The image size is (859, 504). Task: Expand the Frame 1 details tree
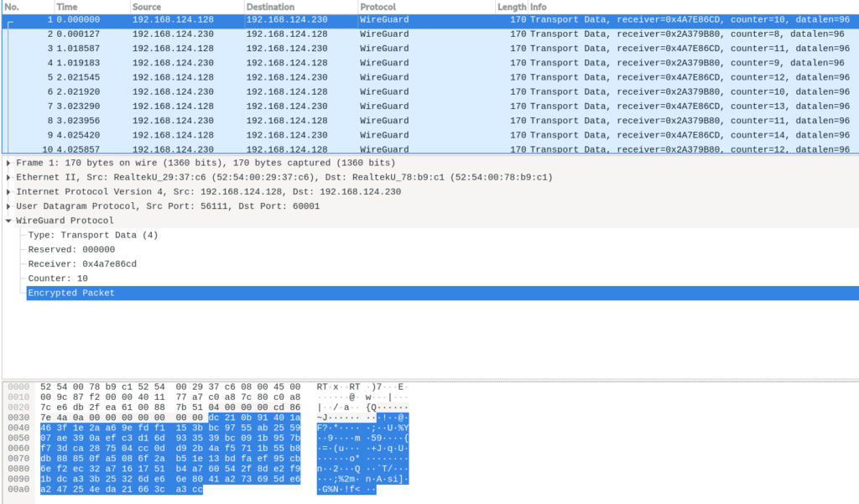(8, 163)
